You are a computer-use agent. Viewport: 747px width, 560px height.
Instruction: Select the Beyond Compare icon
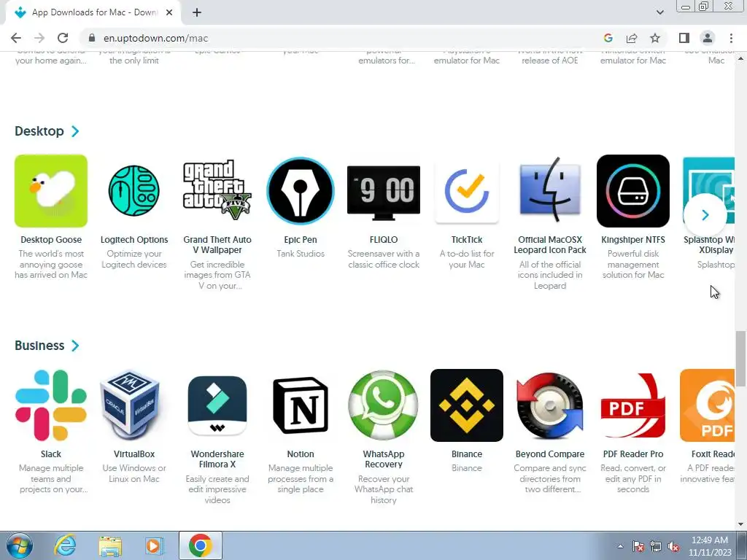point(550,405)
